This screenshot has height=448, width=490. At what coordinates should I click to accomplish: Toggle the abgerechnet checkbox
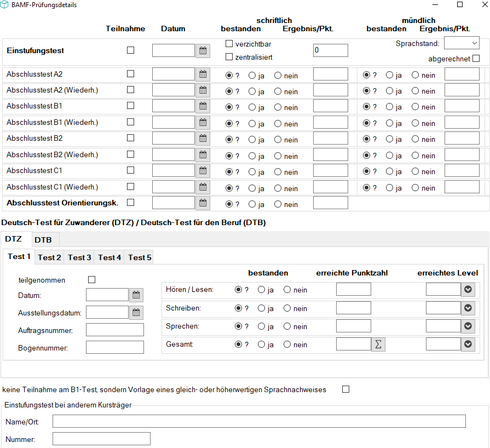pyautogui.click(x=476, y=59)
